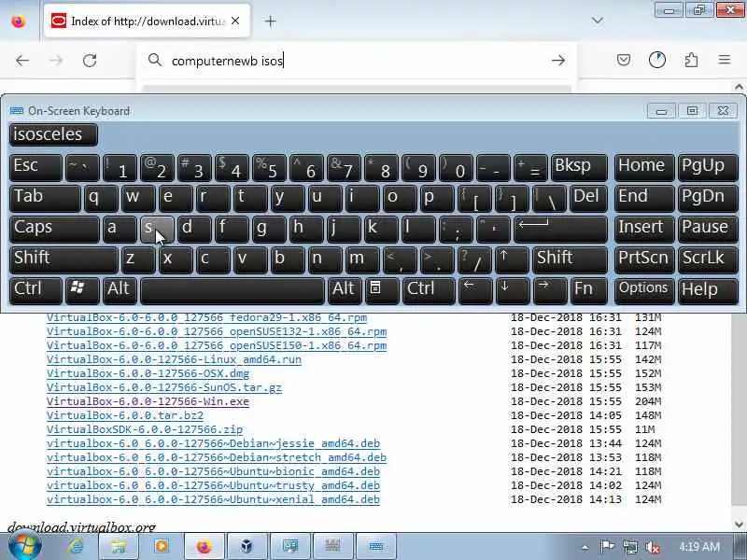
Task: Toggle the right Ctrl key
Action: point(429,290)
